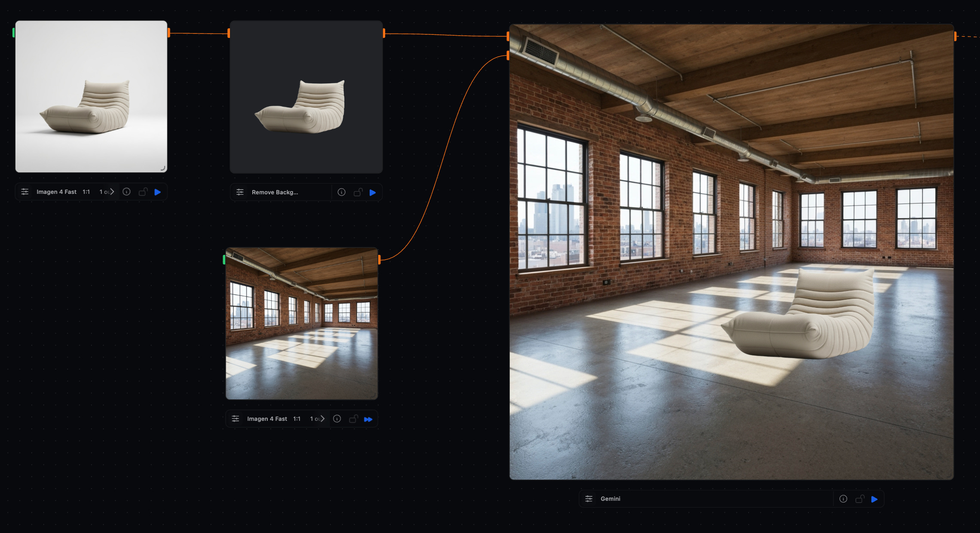Select the loft room image thumbnail
This screenshot has height=533, width=980.
click(x=302, y=323)
